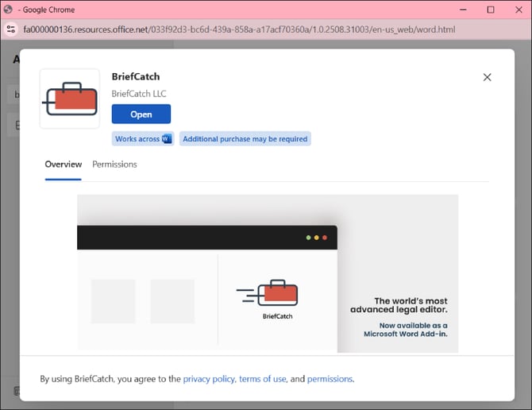
Task: Minimize the Google Chrome window
Action: click(x=463, y=10)
